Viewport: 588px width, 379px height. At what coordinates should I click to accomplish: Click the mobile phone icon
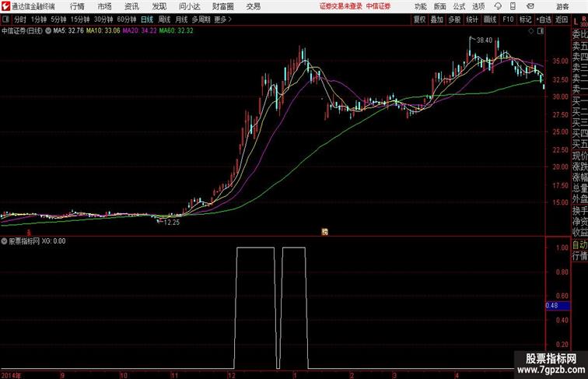(513, 6)
